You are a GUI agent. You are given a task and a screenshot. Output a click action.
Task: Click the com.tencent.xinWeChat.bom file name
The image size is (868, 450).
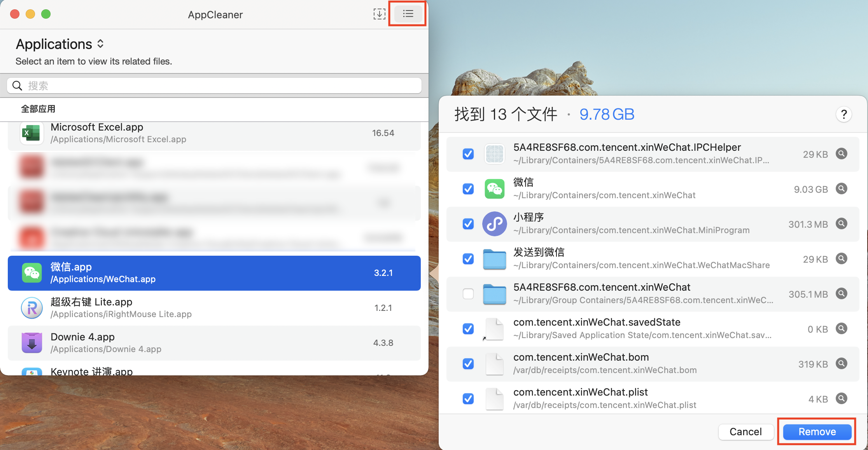coord(581,357)
